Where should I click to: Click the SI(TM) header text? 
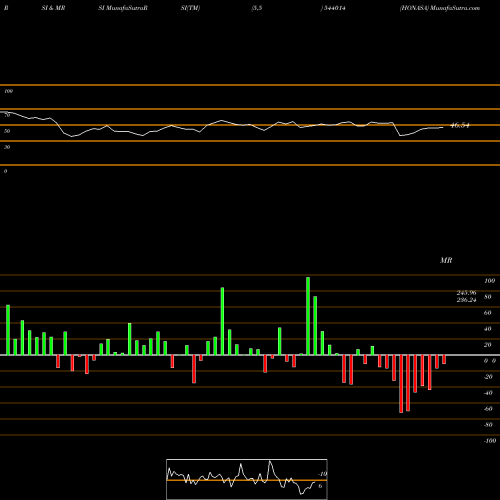(190, 8)
